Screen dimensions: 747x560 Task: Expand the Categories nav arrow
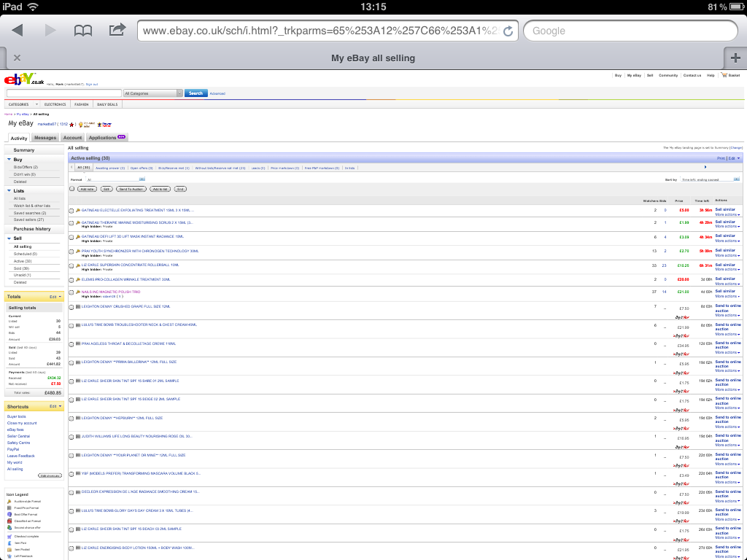click(36, 104)
